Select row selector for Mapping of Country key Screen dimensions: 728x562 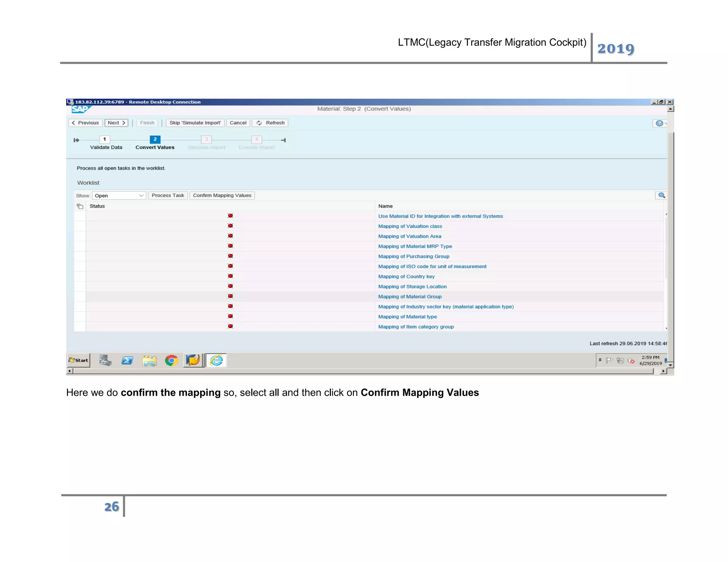click(x=80, y=276)
